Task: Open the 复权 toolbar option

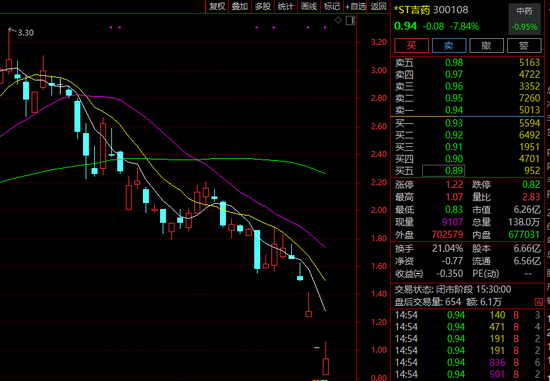Action: click(x=217, y=6)
